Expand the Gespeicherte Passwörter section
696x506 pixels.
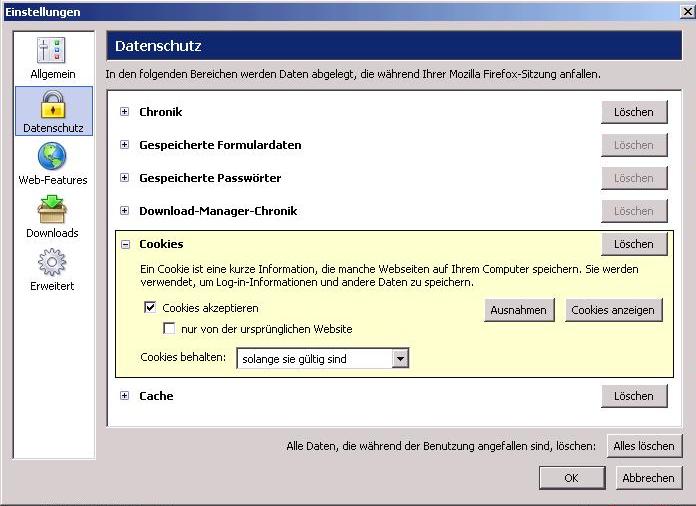(125, 178)
